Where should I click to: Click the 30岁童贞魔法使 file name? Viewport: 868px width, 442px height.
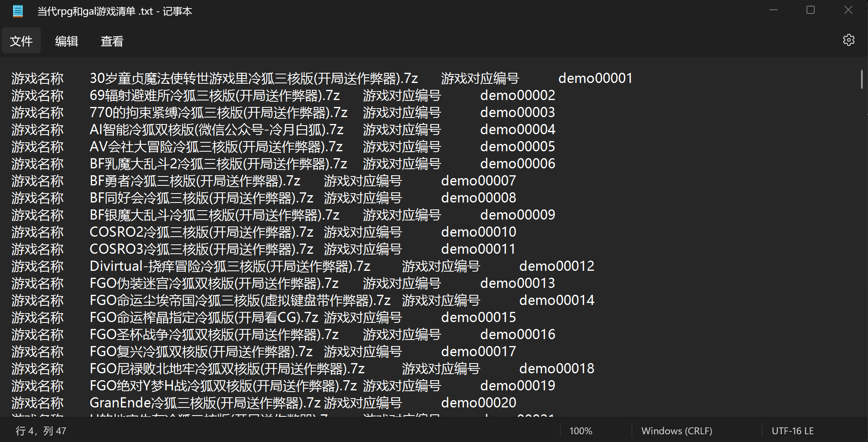(x=254, y=78)
